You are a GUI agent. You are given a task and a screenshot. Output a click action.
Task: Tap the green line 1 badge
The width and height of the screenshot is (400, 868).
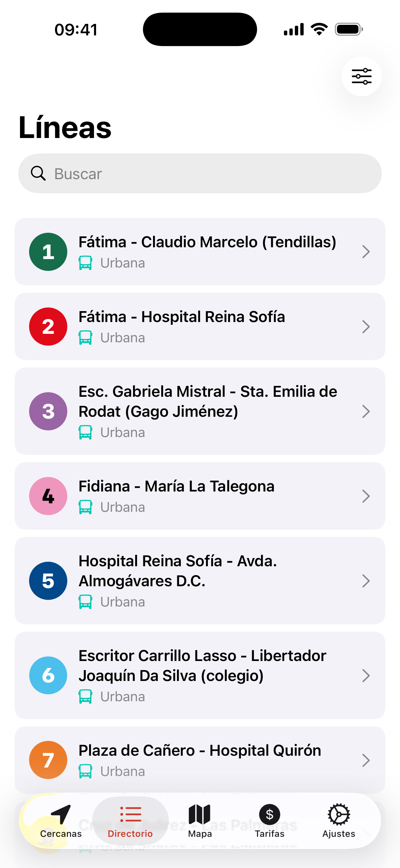click(x=48, y=252)
